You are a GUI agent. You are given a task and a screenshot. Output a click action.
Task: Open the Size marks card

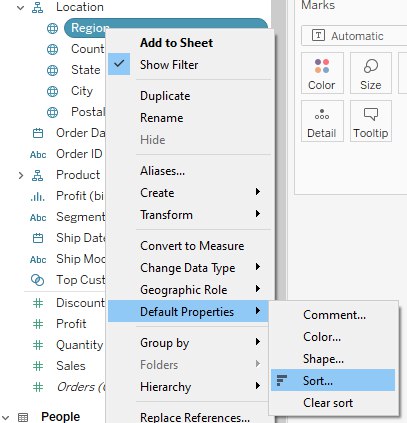[371, 73]
